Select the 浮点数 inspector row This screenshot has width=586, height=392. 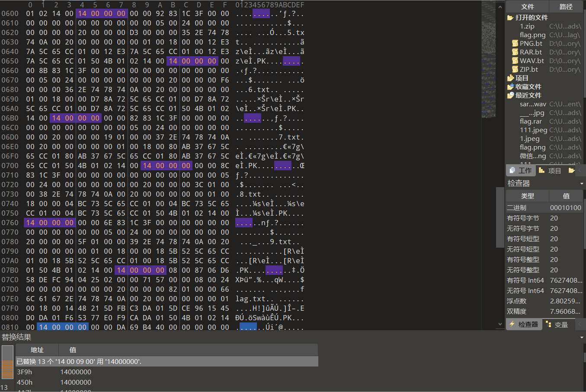tap(544, 301)
